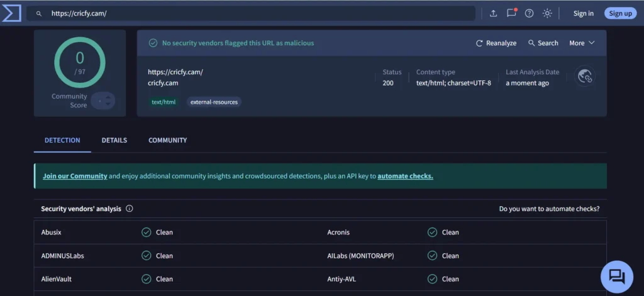The image size is (644, 296).
Task: Click 'a moment ago' analysis date
Action: (x=527, y=84)
